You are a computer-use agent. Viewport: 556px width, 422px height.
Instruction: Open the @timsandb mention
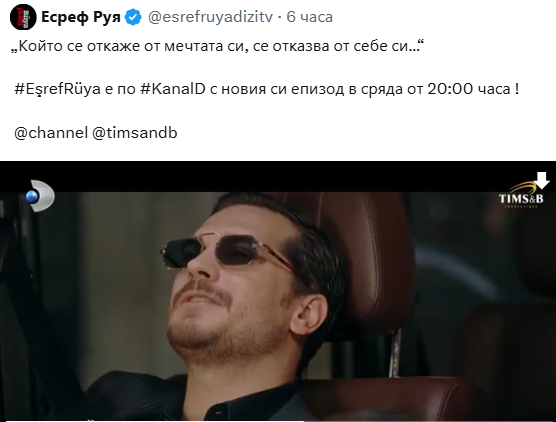pos(135,133)
